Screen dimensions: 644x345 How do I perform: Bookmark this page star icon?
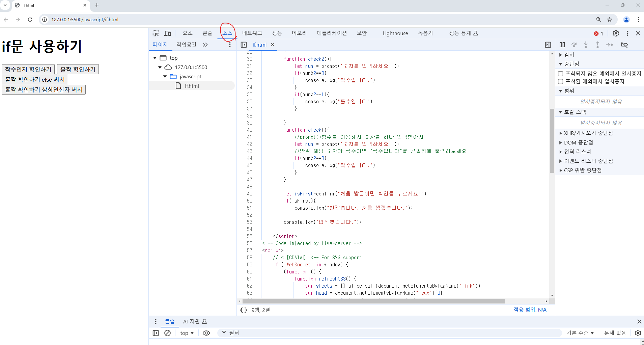tap(610, 20)
